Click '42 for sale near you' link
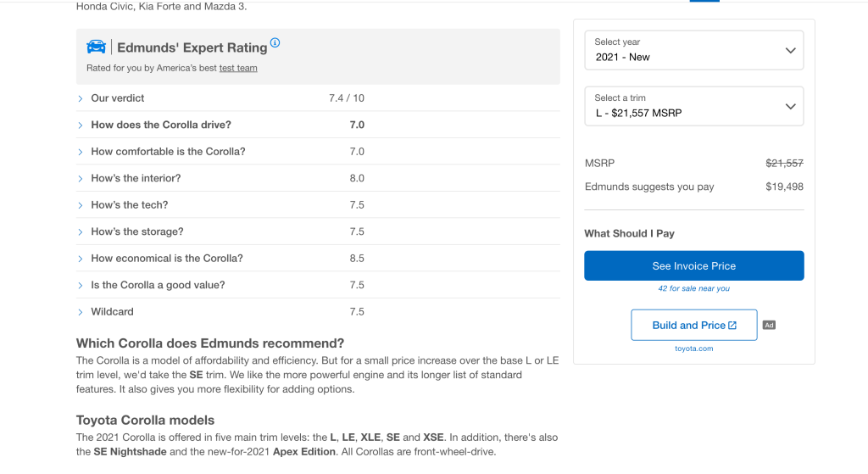The height and width of the screenshot is (474, 868). click(693, 288)
